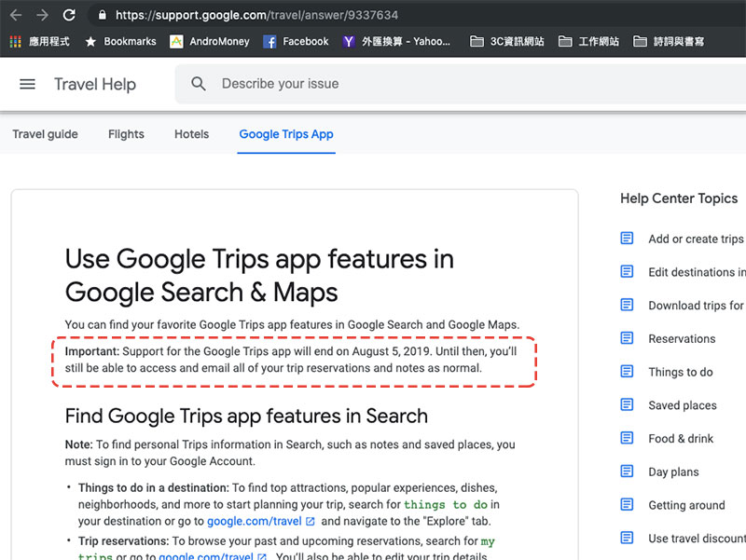The width and height of the screenshot is (746, 560).
Task: Click the Day plans document icon
Action: pyautogui.click(x=627, y=471)
